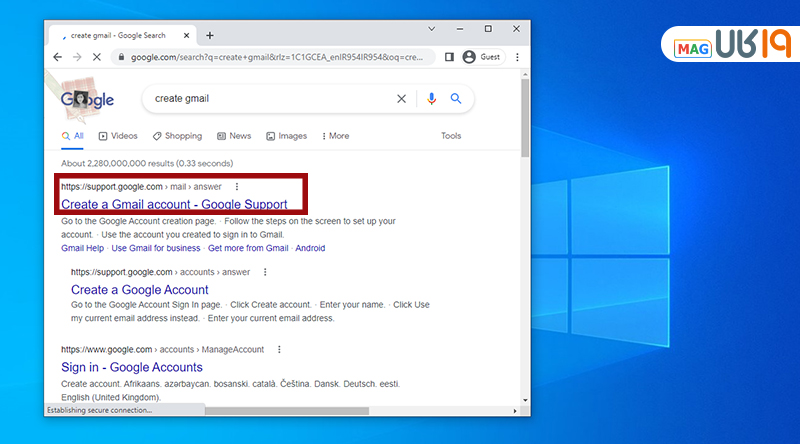The height and width of the screenshot is (444, 800).
Task: Click the Tools button under search bar
Action: (451, 136)
